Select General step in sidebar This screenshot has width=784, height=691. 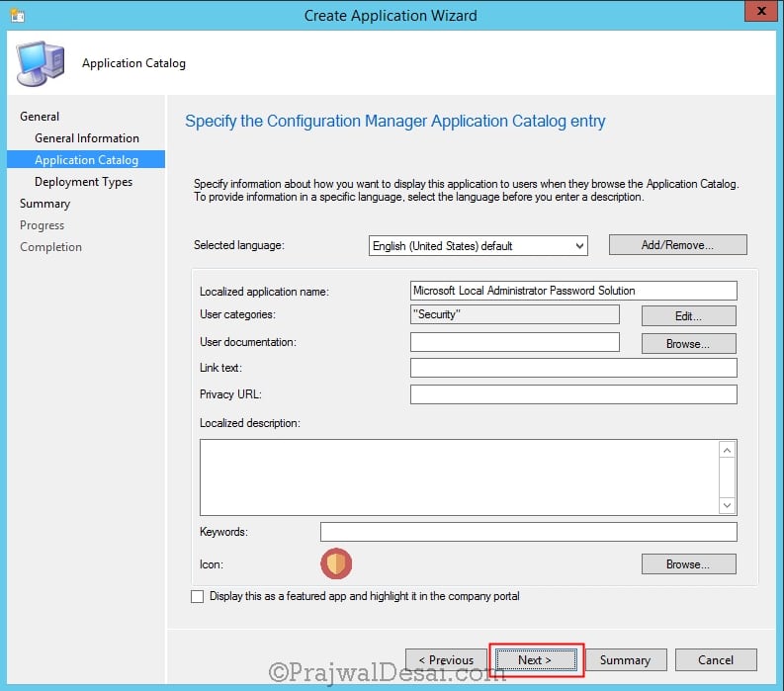(40, 117)
